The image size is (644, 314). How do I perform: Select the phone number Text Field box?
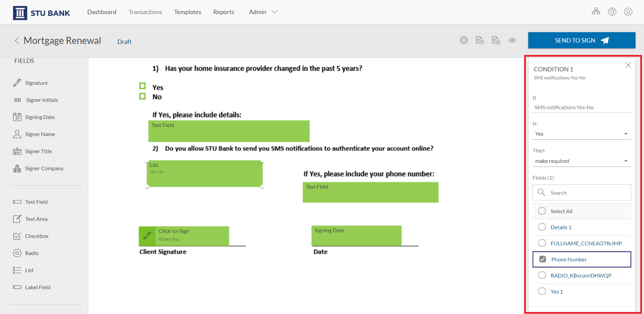[x=370, y=192]
